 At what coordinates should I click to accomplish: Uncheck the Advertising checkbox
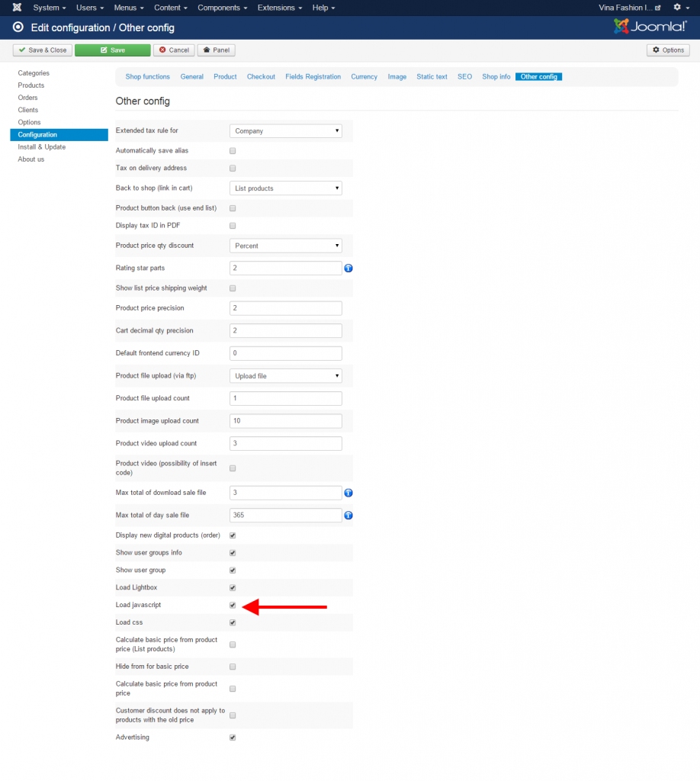pos(233,738)
